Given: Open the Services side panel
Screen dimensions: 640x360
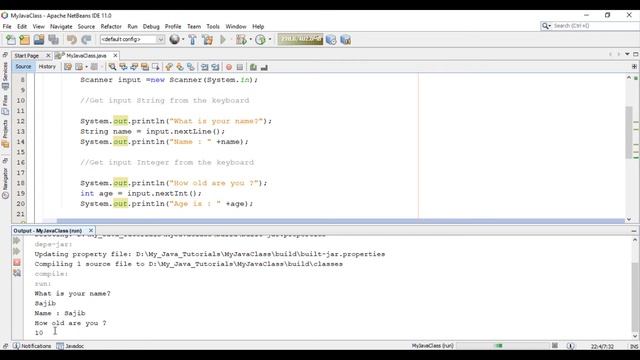Looking at the screenshot, I should pyautogui.click(x=5, y=76).
